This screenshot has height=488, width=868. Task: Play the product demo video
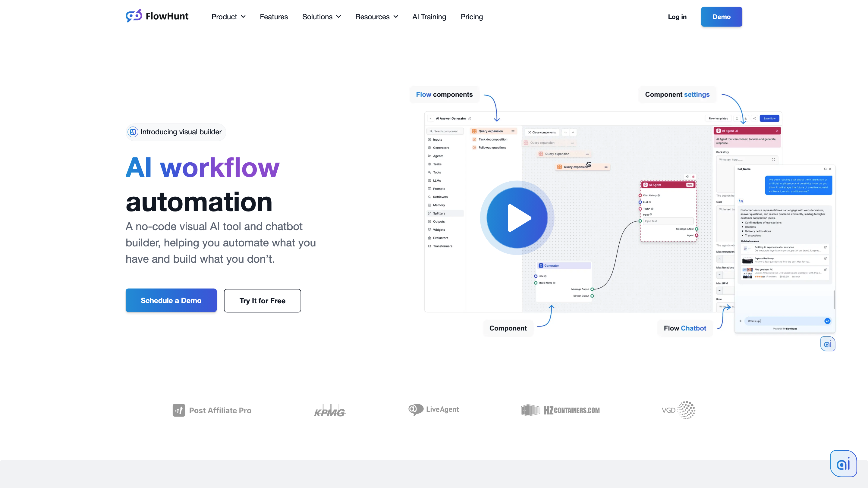pyautogui.click(x=517, y=218)
